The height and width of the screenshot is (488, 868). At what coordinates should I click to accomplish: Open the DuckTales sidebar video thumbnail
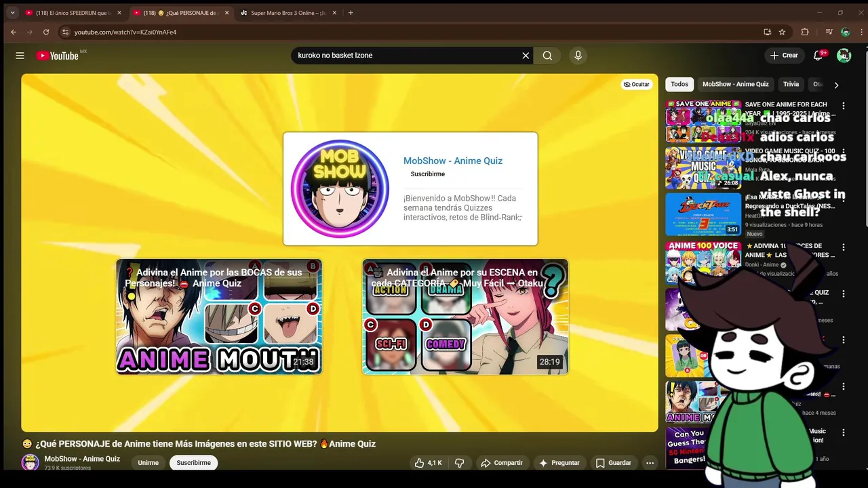click(x=703, y=214)
